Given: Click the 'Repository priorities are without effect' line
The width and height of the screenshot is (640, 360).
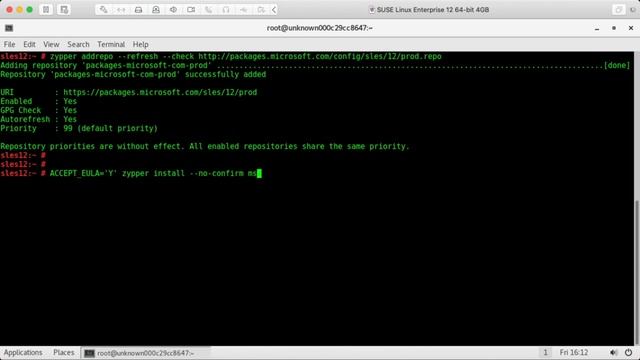Looking at the screenshot, I should click(x=204, y=146).
